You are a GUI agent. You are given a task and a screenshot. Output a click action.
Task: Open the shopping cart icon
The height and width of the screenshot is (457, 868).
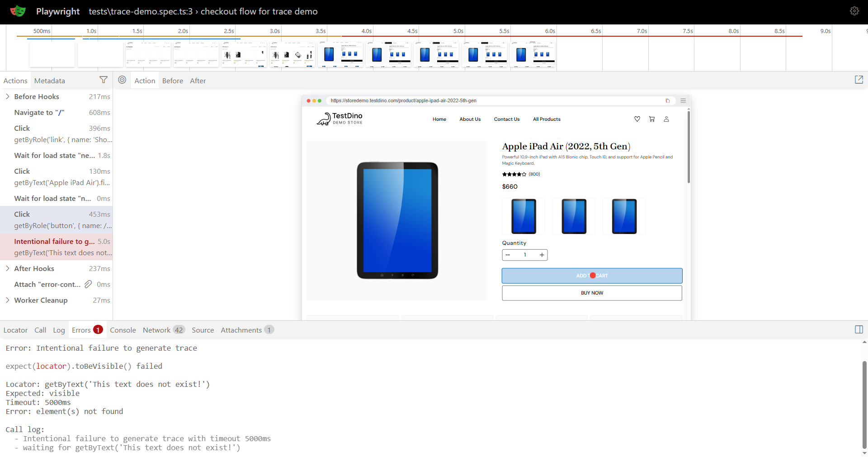coord(651,119)
